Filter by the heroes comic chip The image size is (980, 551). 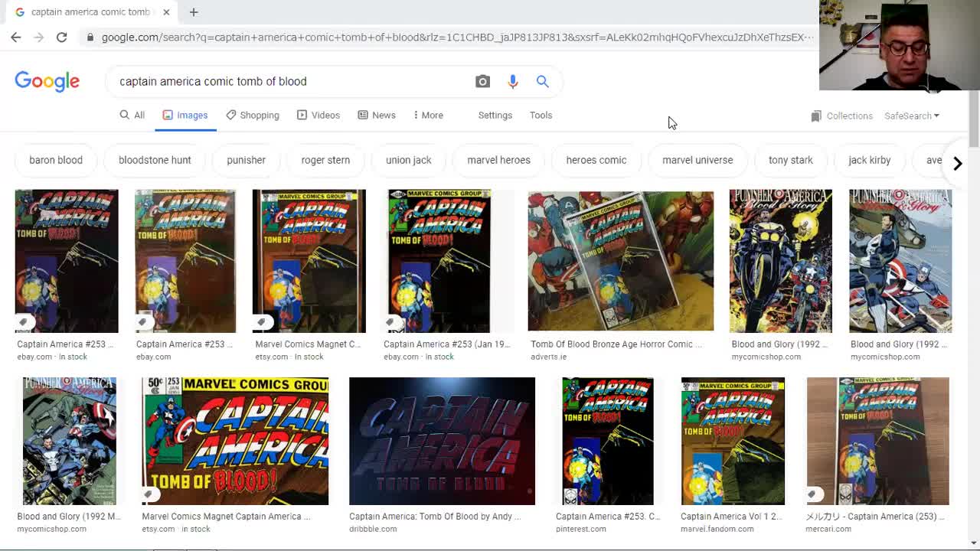[x=596, y=160]
